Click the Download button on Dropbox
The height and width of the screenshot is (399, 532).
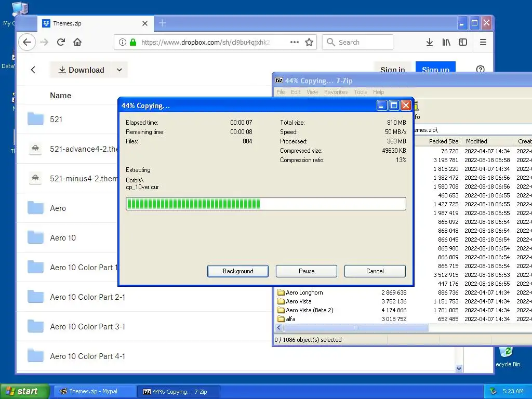click(80, 70)
